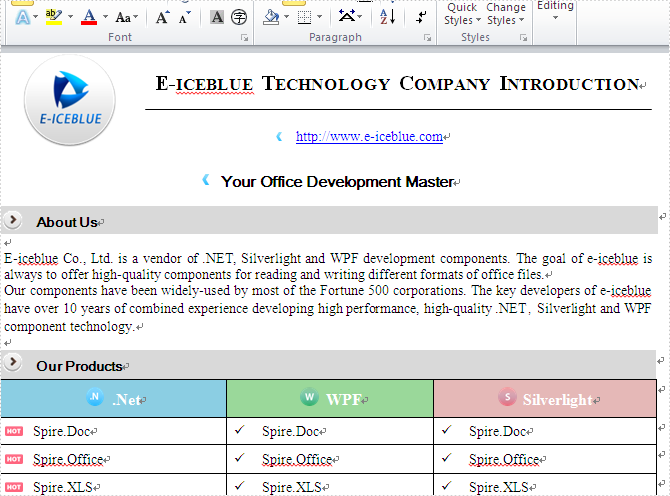Open the Text Effects dropdown arrow
The width and height of the screenshot is (670, 496).
(x=35, y=18)
